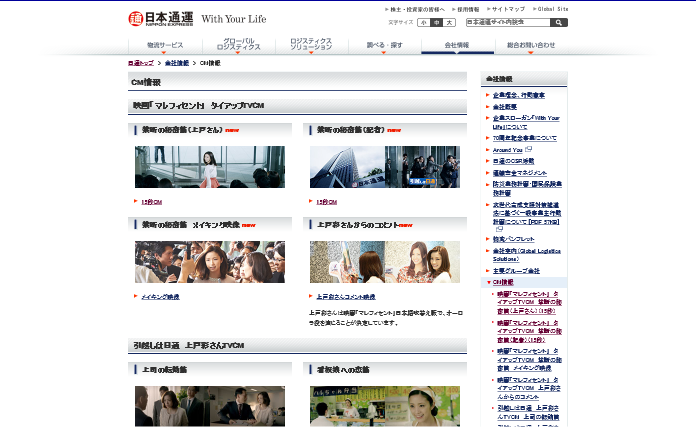Set font size to small (小)
The width and height of the screenshot is (696, 427).
point(423,22)
